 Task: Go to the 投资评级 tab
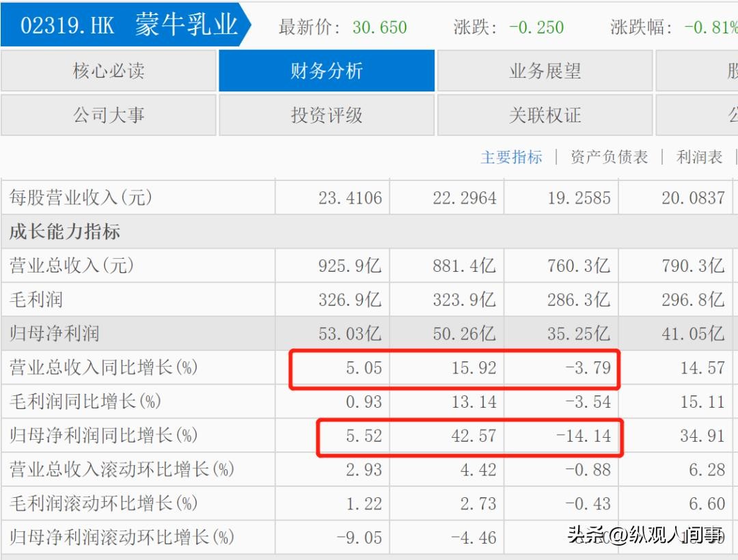click(x=327, y=115)
